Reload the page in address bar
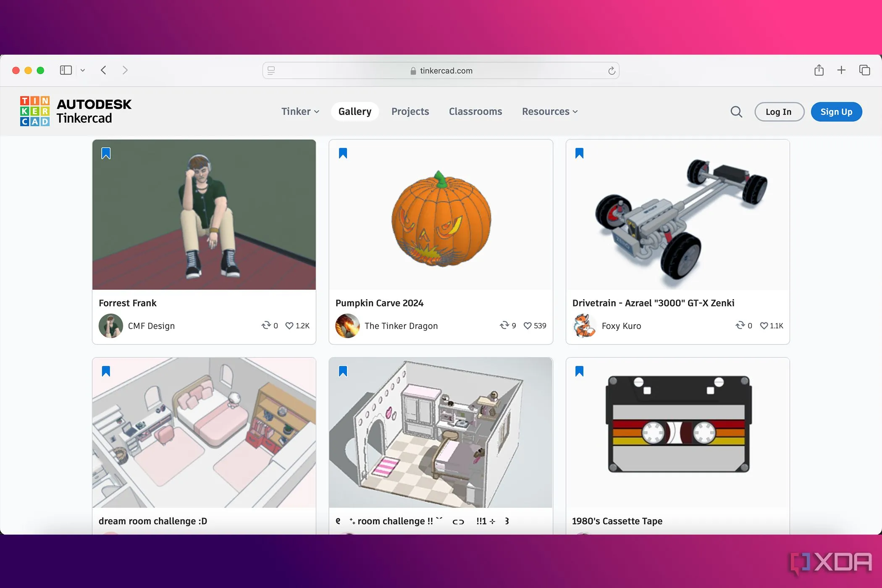The width and height of the screenshot is (882, 588). [612, 71]
